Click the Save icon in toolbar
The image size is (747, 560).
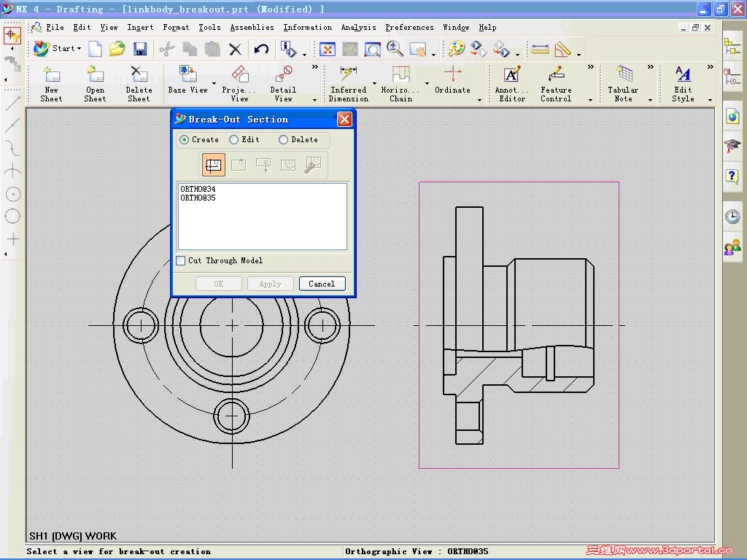[x=140, y=49]
